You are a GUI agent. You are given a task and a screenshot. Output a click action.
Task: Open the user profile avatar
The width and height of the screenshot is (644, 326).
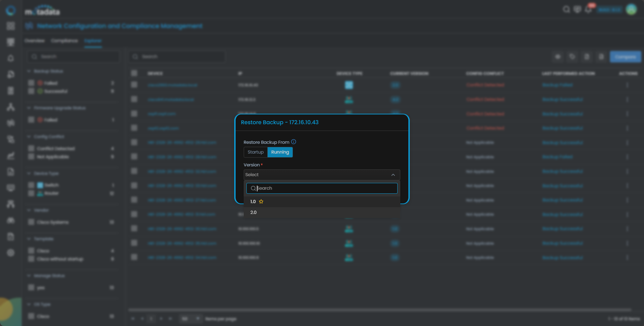[631, 9]
